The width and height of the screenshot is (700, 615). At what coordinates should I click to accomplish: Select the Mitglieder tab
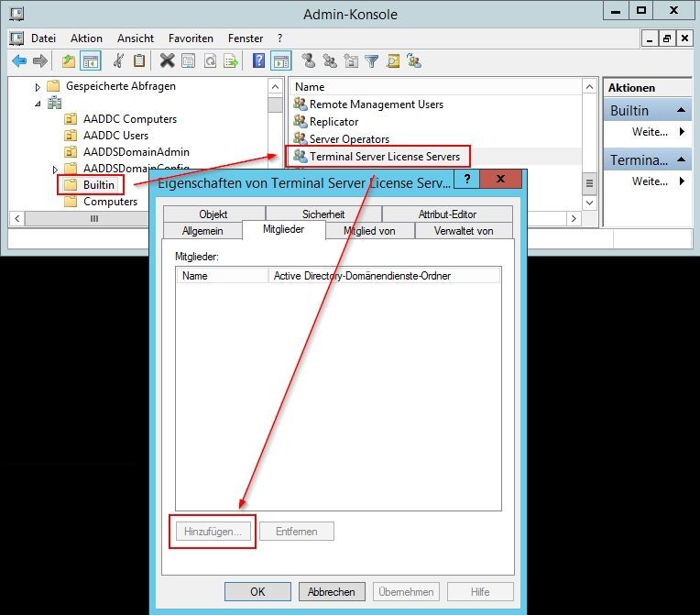coord(283,229)
